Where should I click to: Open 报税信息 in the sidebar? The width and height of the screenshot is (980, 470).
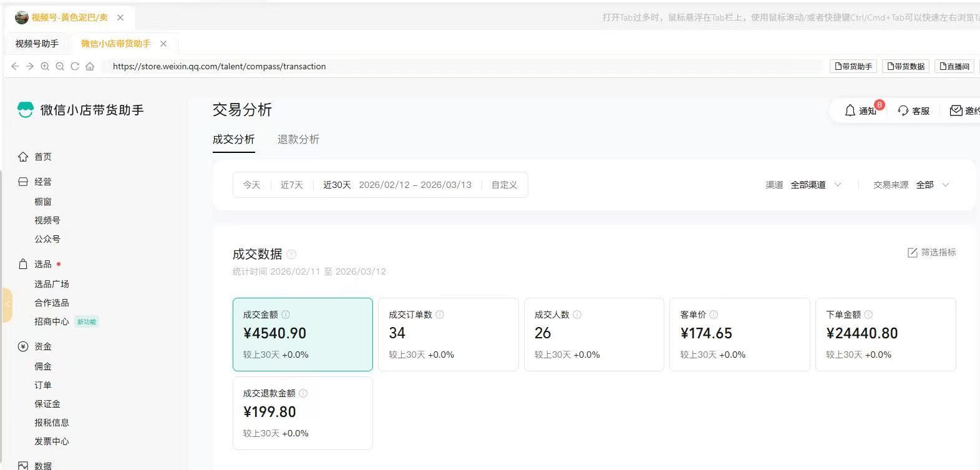pos(52,423)
